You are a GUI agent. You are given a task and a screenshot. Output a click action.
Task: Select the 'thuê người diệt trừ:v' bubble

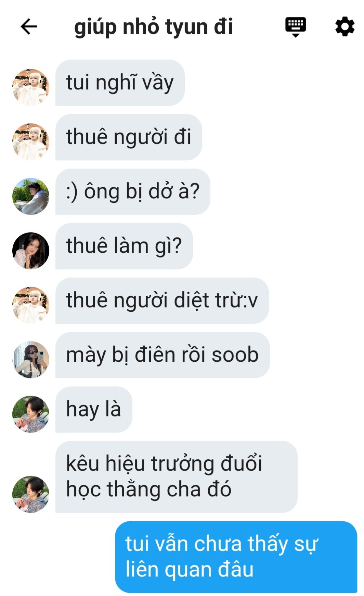[162, 300]
